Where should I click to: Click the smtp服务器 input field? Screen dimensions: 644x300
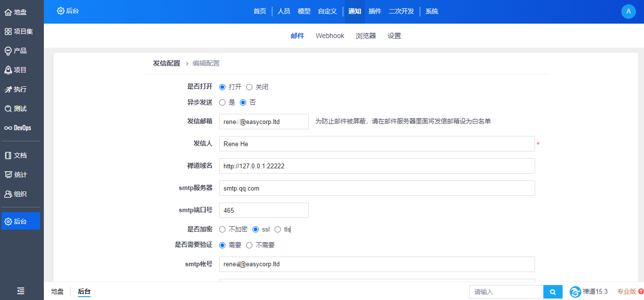pyautogui.click(x=377, y=188)
